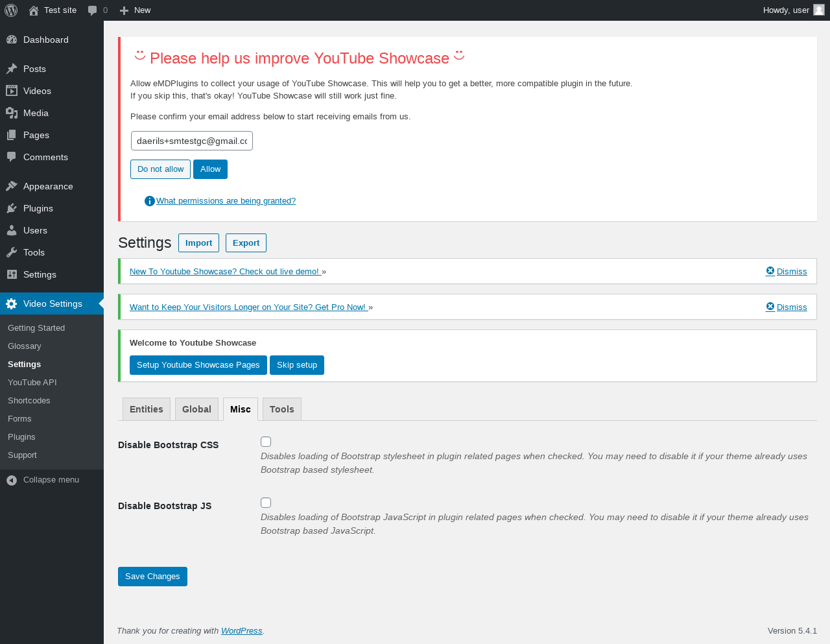Click the WordPress logo icon
The image size is (830, 644).
click(x=11, y=10)
